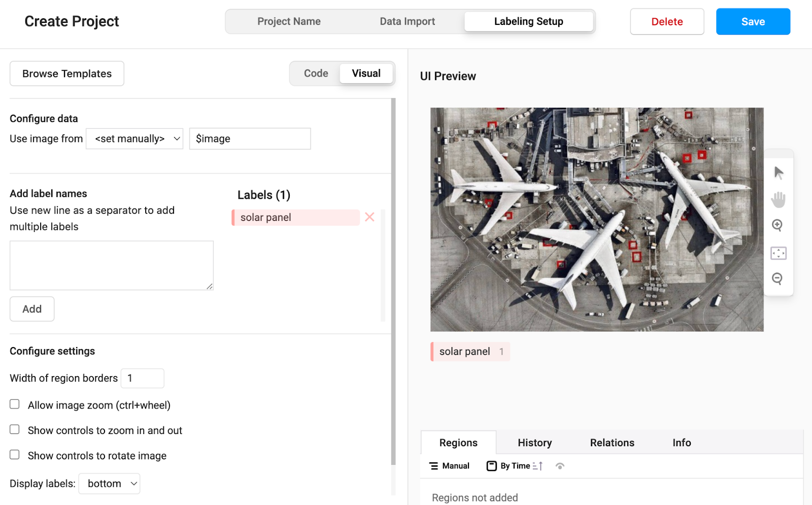Click the configuration panel scrollbar
This screenshot has width=812, height=505.
[x=393, y=282]
